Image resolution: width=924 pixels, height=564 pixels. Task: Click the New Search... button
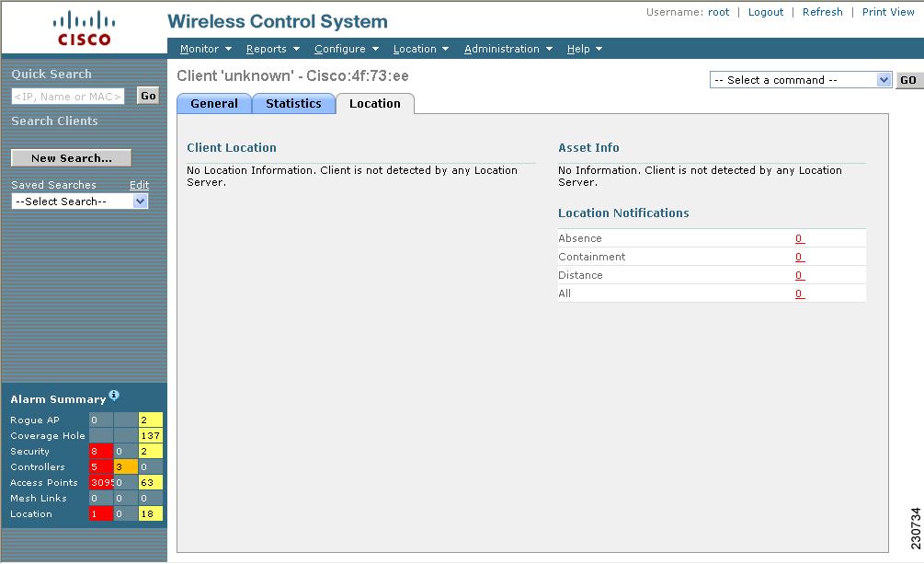(x=72, y=158)
